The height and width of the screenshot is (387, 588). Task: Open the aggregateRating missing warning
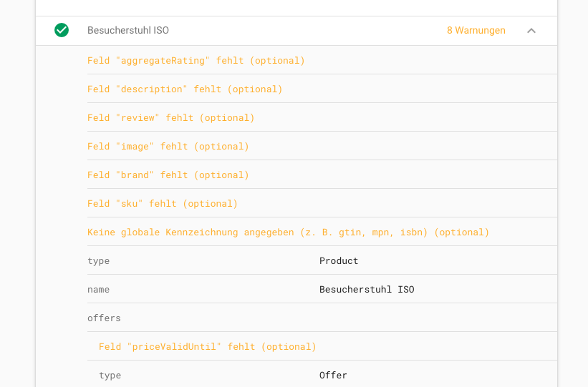(196, 61)
